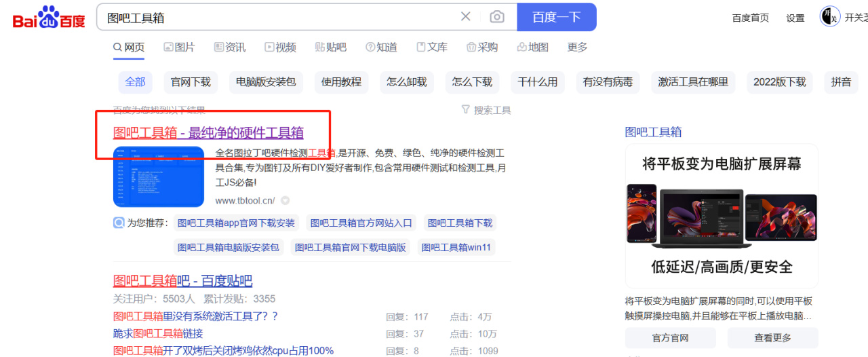Open 设置 menu
The height and width of the screenshot is (357, 868).
pyautogui.click(x=795, y=18)
